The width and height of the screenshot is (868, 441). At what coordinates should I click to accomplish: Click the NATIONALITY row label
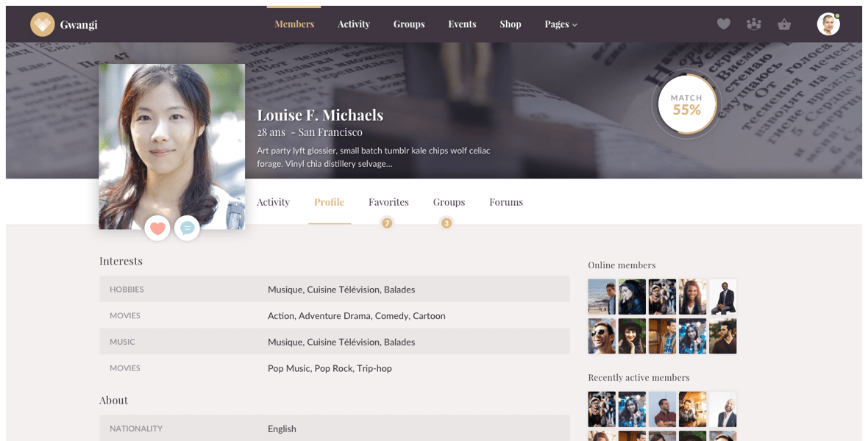point(136,429)
